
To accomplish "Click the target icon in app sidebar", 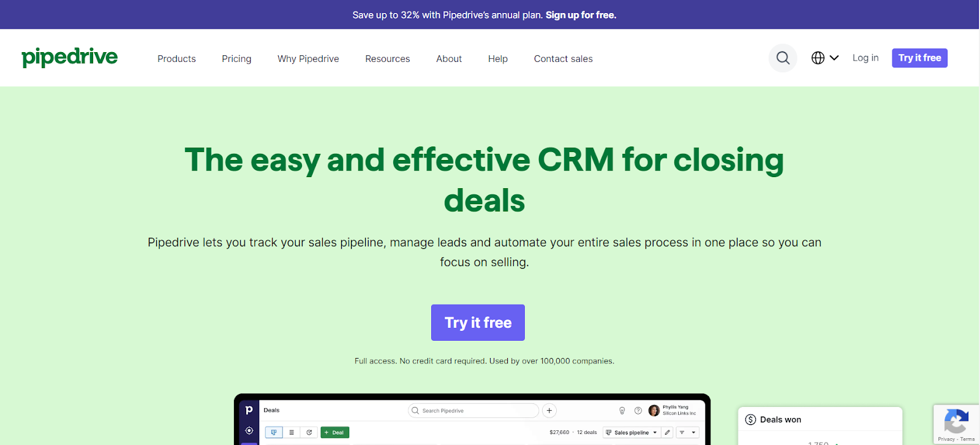I will click(249, 431).
